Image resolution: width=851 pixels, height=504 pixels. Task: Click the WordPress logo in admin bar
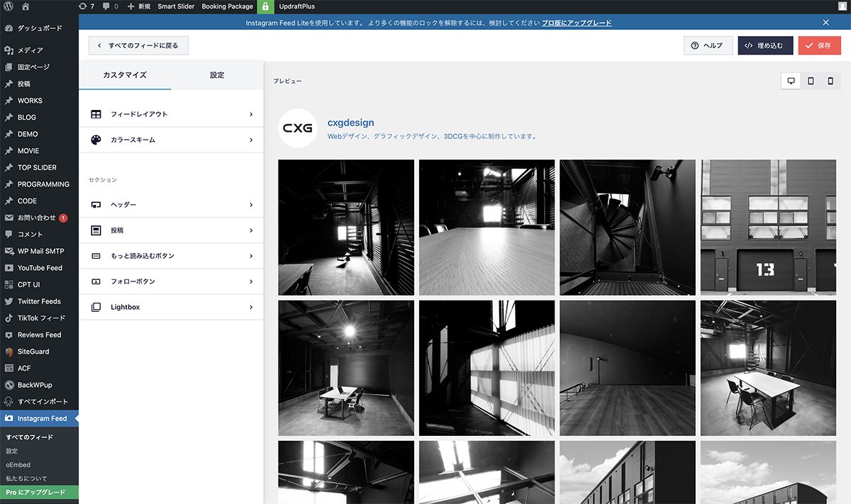pos(9,6)
